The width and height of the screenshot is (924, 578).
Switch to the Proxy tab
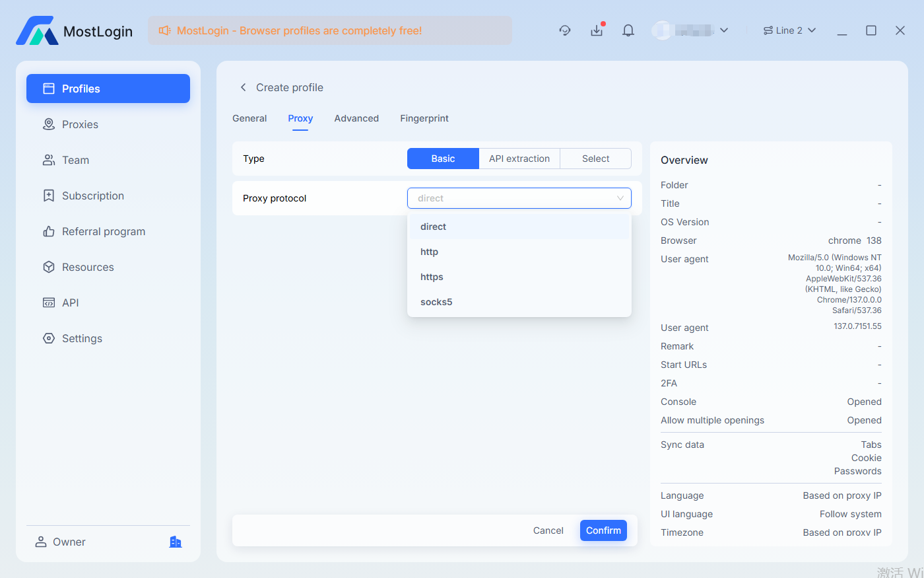(300, 118)
